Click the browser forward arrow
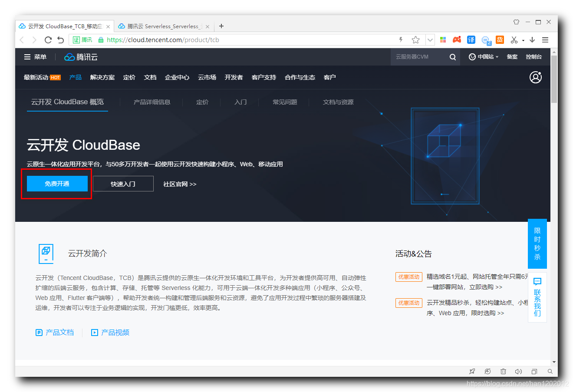This screenshot has width=573, height=392. [x=34, y=40]
